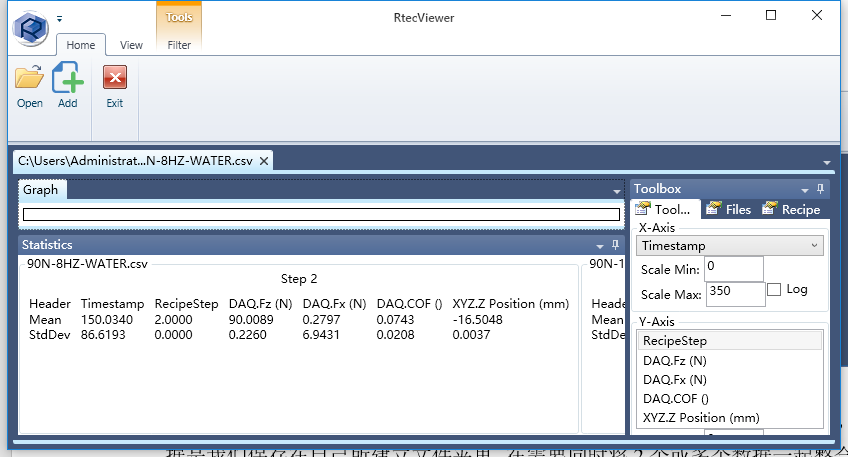The height and width of the screenshot is (457, 848).
Task: Open the quick access toolbar dropdown arrow
Action: pyautogui.click(x=60, y=18)
